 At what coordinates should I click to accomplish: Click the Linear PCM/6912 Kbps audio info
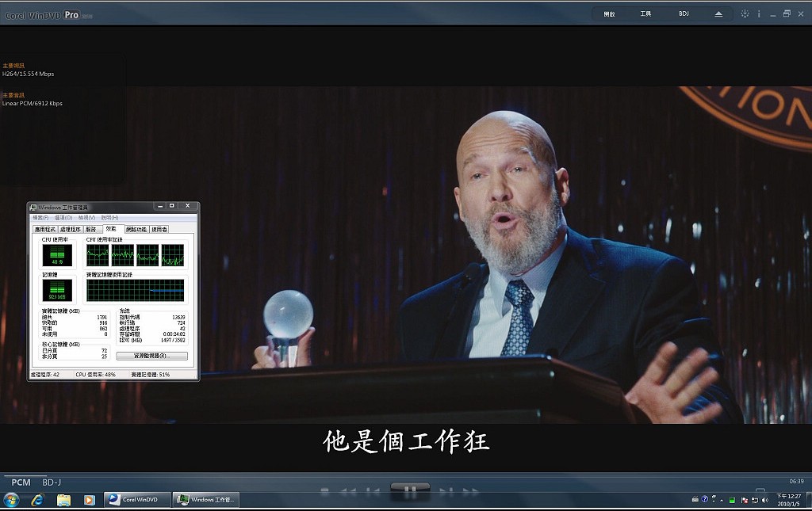pyautogui.click(x=32, y=104)
